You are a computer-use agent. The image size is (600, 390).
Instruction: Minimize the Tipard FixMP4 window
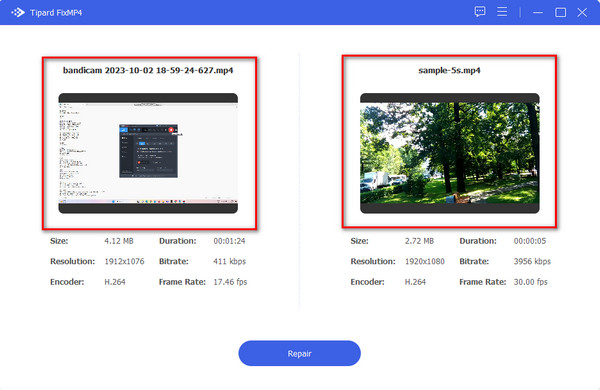[x=538, y=13]
